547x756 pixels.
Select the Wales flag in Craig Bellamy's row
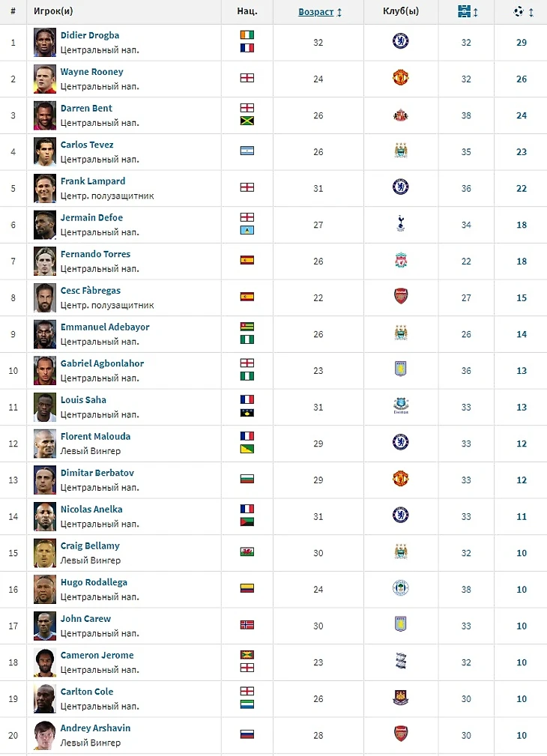tap(247, 552)
